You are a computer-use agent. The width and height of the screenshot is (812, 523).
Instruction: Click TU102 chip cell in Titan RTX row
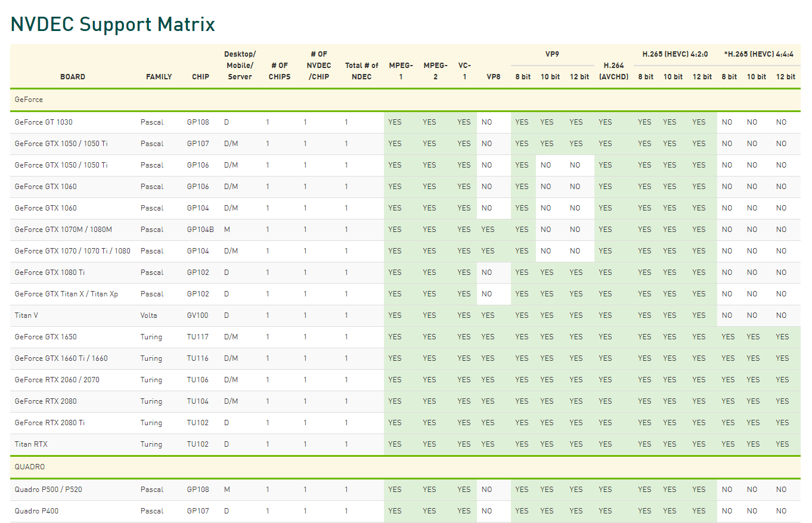(x=198, y=444)
